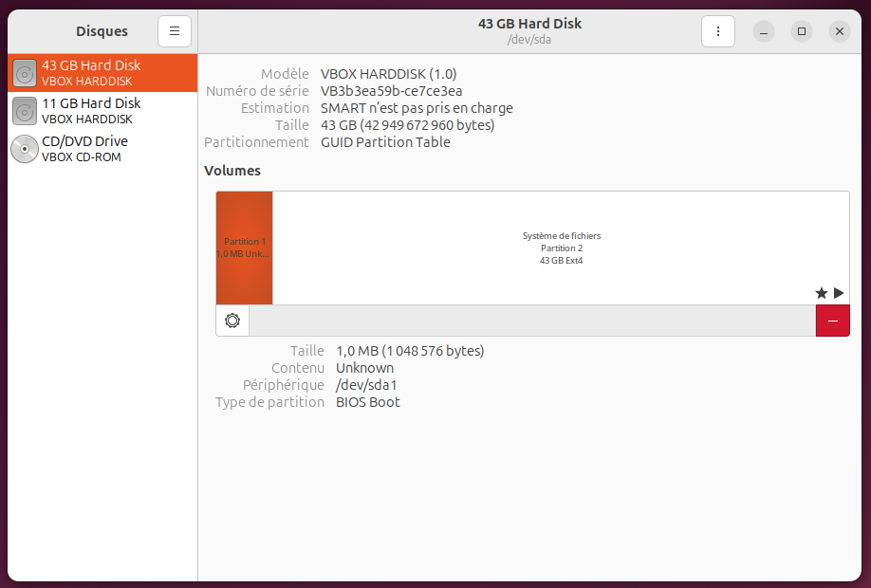Viewport: 871px width, 588px height.
Task: Select the Partition 2 Ext4 filesystem block
Action: [561, 248]
